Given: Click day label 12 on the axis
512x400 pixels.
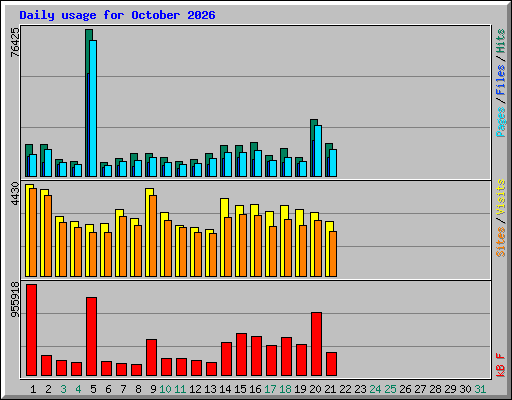Looking at the screenshot, I should 195,389.
